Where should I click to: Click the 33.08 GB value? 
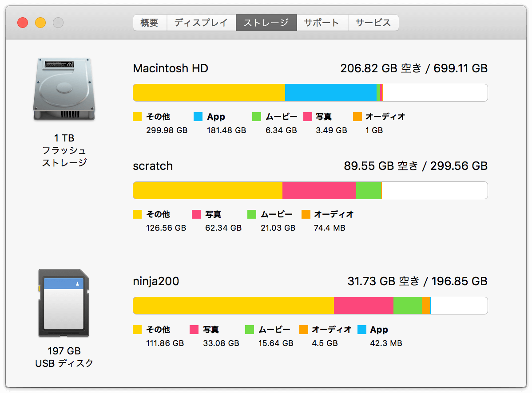221,343
